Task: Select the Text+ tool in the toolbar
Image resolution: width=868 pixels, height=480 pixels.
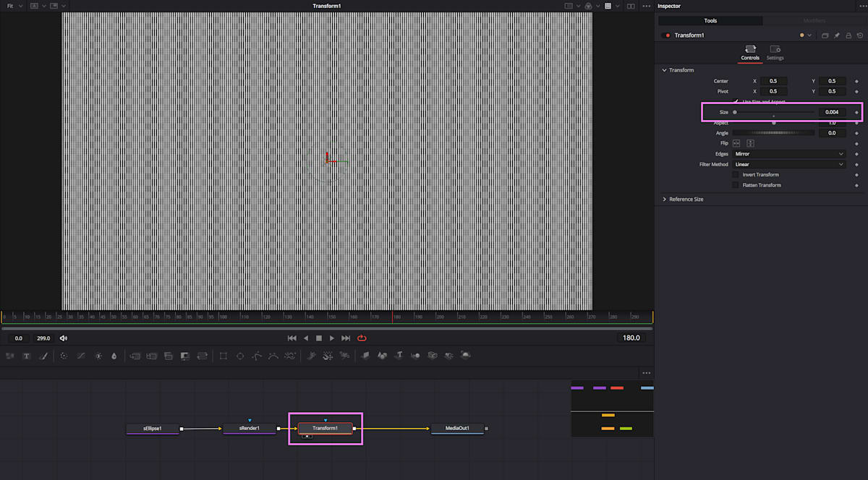Action: [x=26, y=356]
